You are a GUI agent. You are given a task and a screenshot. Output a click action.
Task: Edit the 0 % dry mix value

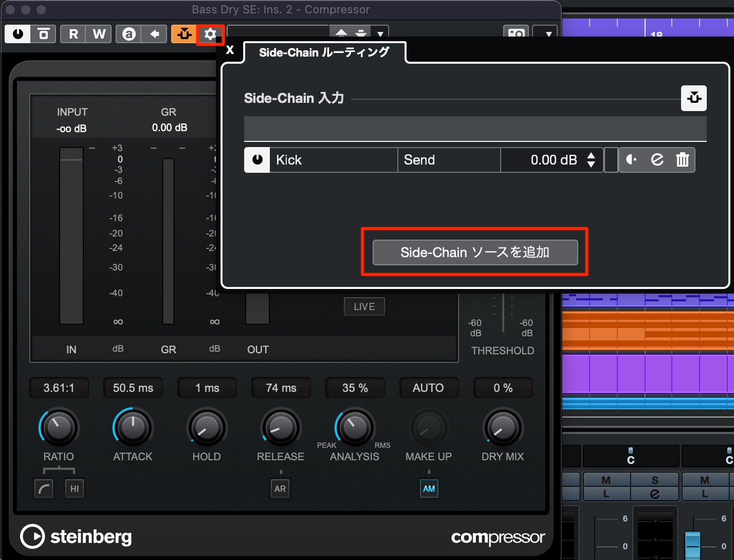tap(503, 388)
